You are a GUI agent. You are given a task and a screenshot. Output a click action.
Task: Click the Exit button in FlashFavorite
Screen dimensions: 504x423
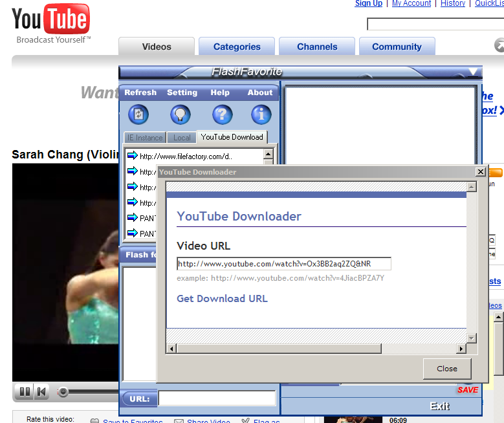point(440,406)
